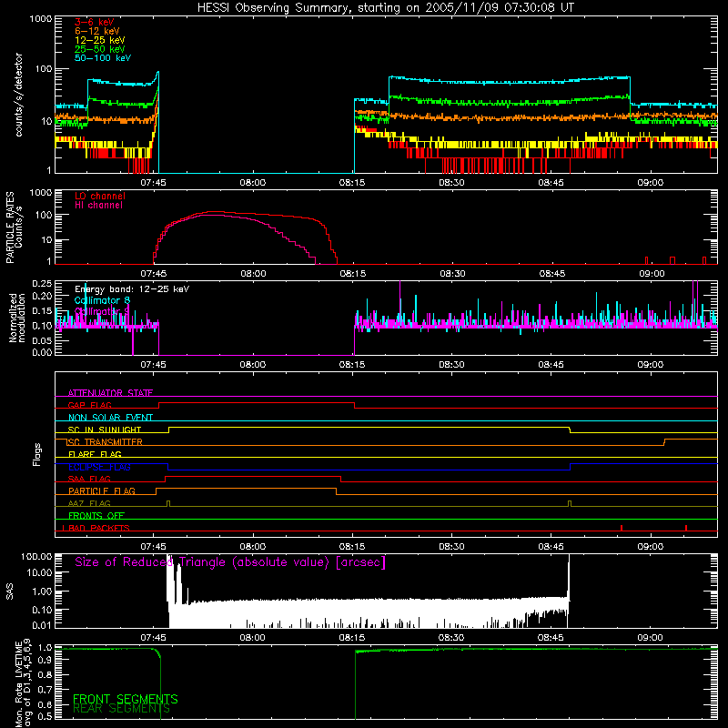
Task: Click the 0.15 modulation axis value
Action: [x=42, y=310]
